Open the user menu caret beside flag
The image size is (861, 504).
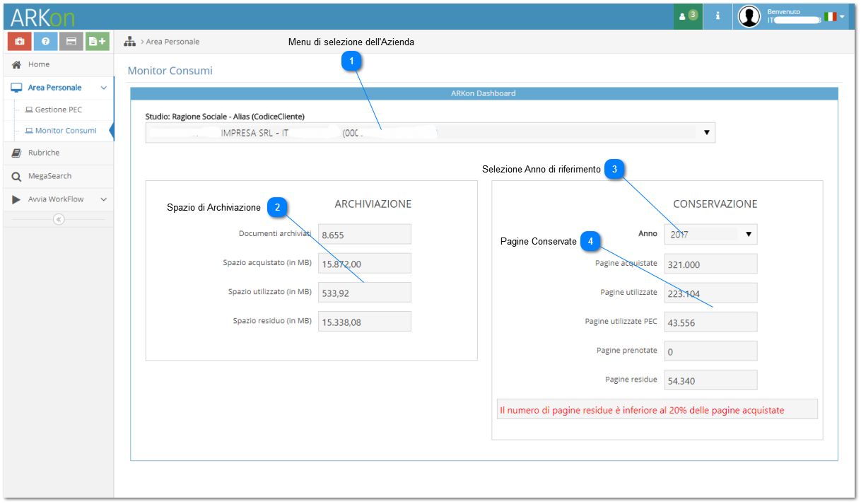coord(842,16)
